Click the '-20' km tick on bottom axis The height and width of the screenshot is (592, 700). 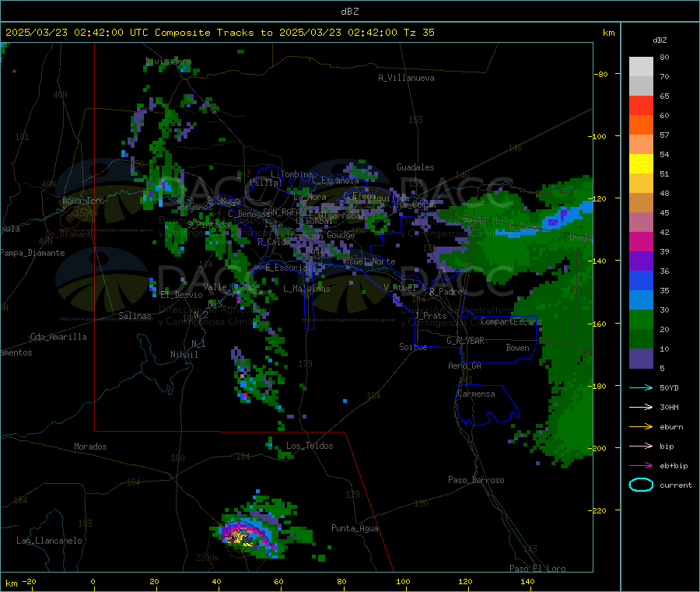coord(29,581)
